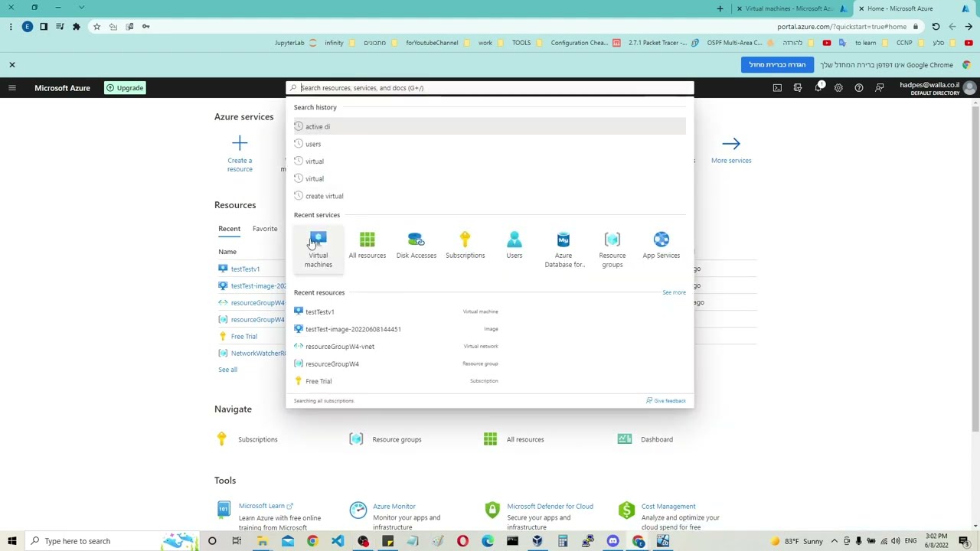
Task: Open the CCNP bookmark folder
Action: click(x=910, y=43)
